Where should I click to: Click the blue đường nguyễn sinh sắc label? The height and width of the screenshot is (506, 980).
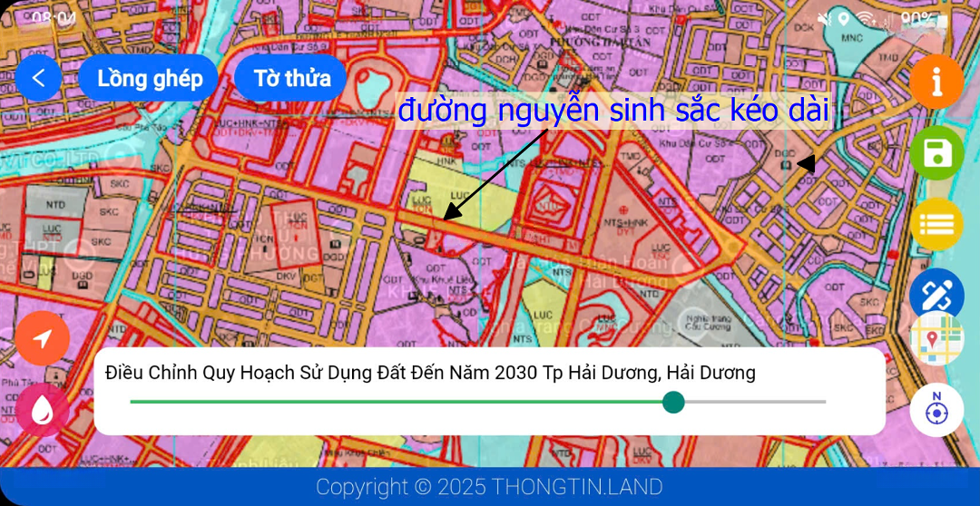pos(613,111)
